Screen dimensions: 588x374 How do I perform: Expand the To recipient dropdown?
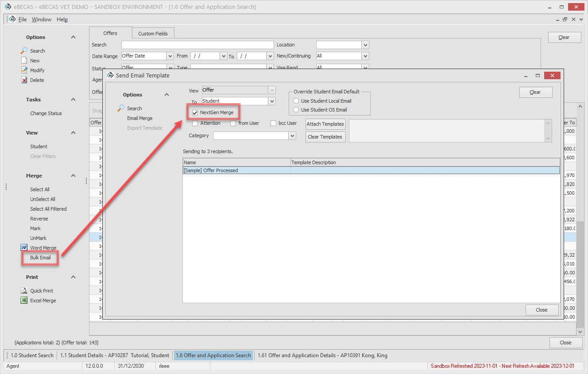[272, 101]
